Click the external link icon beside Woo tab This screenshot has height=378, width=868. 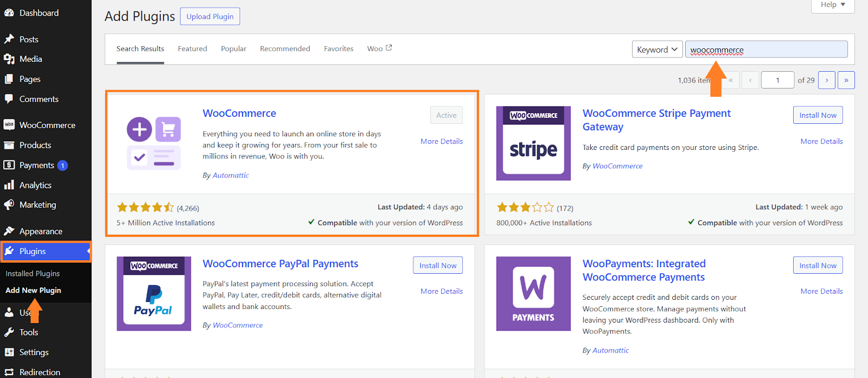pyautogui.click(x=389, y=48)
